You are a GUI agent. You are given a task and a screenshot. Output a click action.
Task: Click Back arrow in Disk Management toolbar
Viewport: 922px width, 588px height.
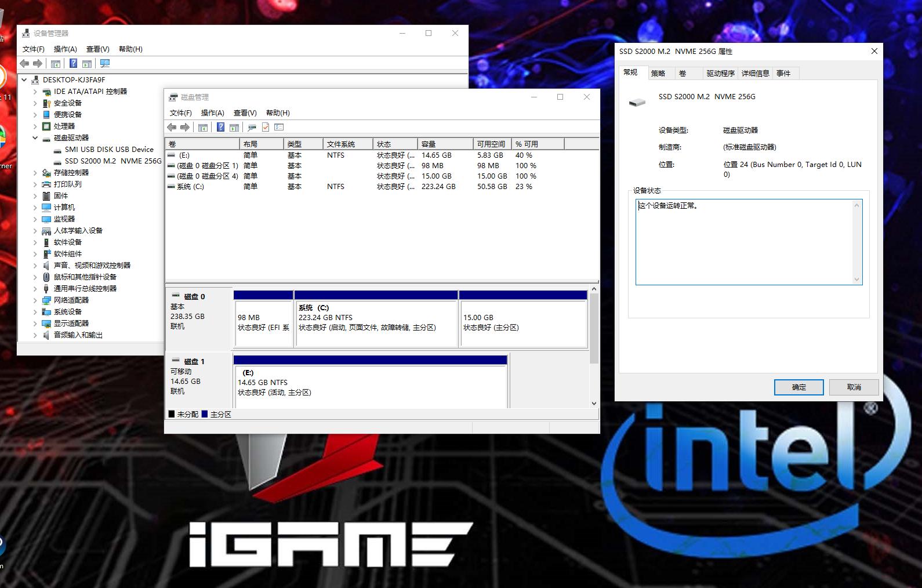click(x=172, y=127)
